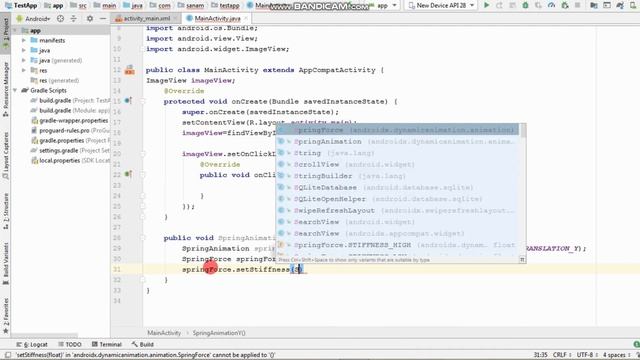Click the override gutter icon on line 15
640x360 pixels.
[128, 100]
